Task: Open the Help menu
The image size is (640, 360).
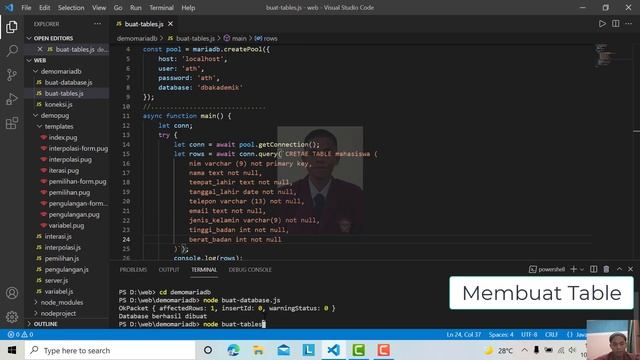Action: tap(188, 8)
